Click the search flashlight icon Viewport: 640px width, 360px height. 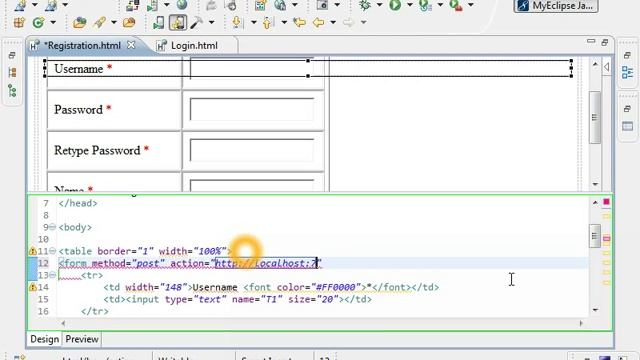(x=99, y=22)
